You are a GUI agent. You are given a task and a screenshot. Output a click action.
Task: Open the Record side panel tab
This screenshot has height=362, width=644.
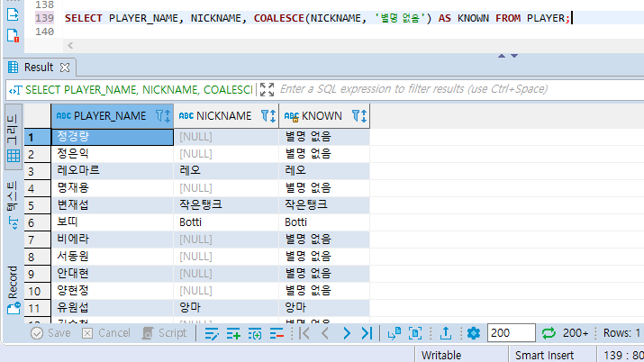point(13,290)
